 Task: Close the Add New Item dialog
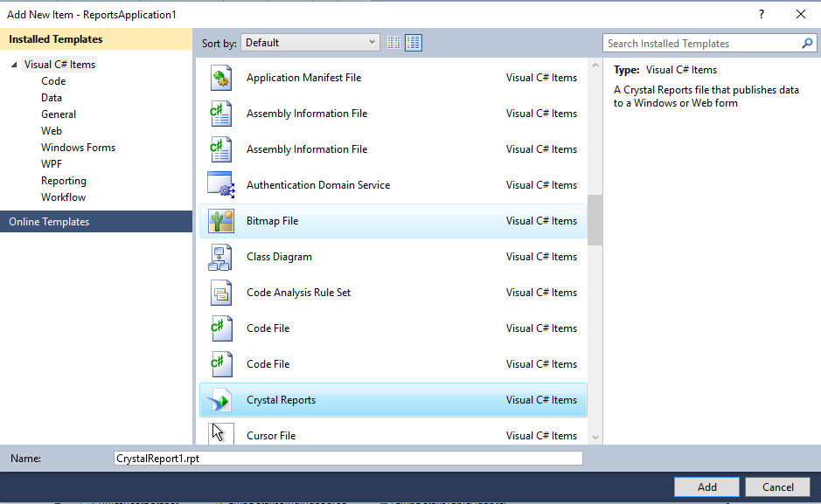coord(801,14)
